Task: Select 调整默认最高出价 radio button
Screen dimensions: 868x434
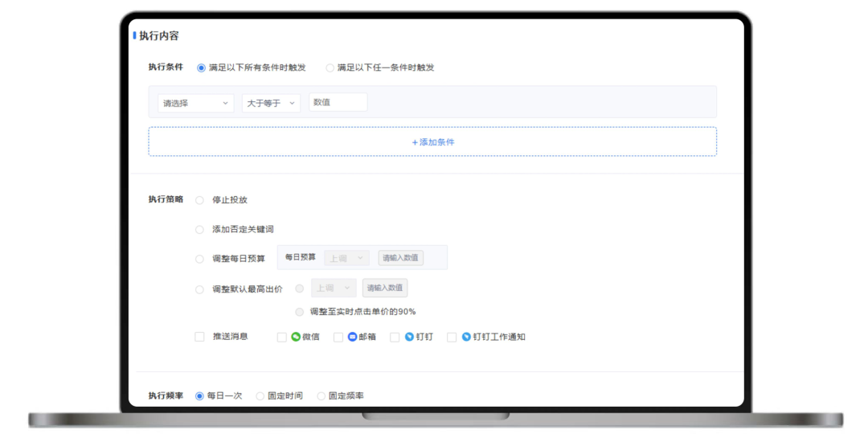Action: point(200,289)
